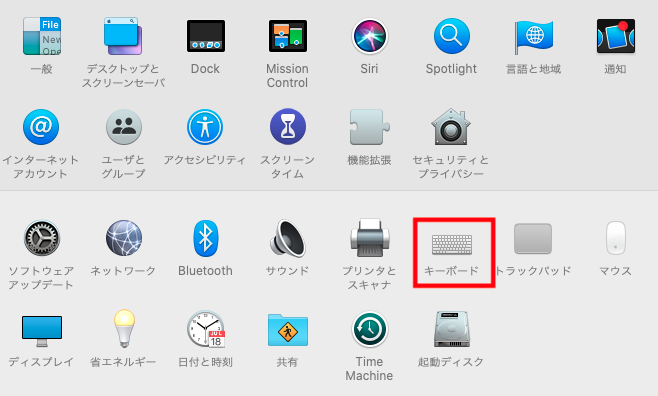The width and height of the screenshot is (658, 396).
Task: Open 通知 (Notifications) preferences
Action: point(616,36)
